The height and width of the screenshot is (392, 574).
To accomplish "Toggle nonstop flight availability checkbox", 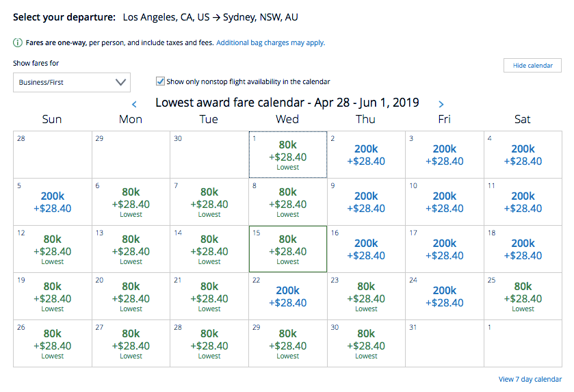I will (161, 81).
